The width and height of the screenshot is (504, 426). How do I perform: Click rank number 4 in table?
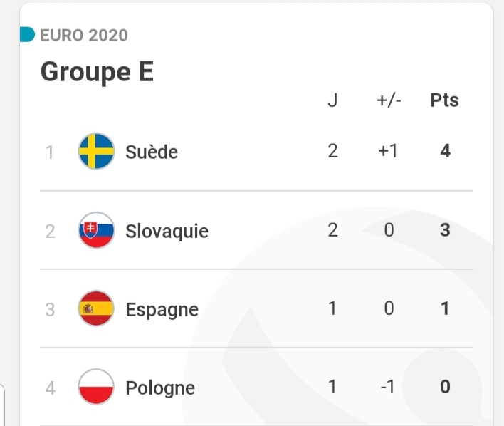point(50,388)
